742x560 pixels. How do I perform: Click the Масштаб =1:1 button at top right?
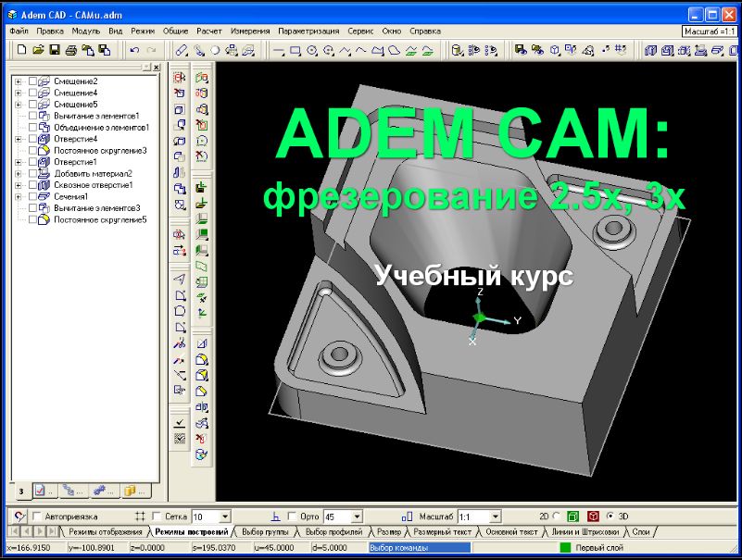point(710,31)
